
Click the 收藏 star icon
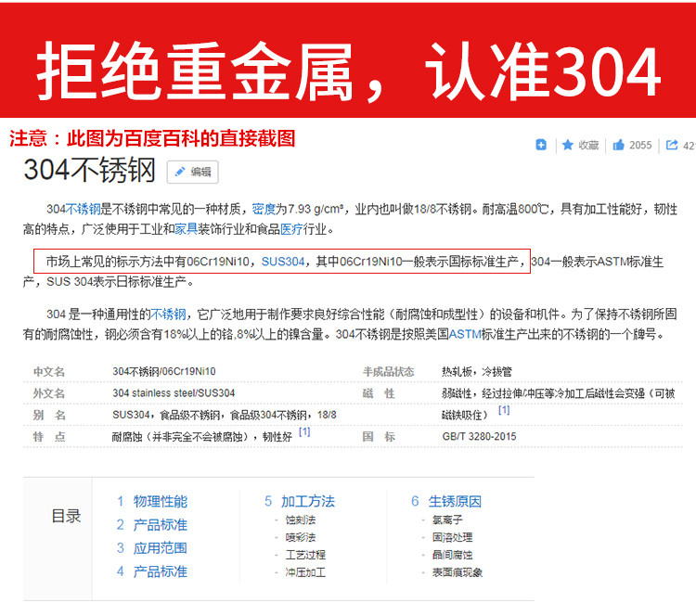coord(567,145)
